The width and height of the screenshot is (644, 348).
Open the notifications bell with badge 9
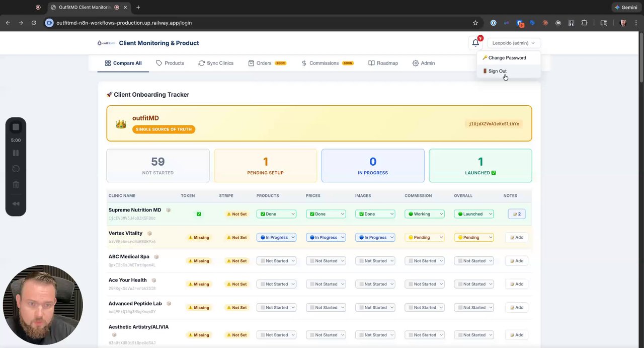click(475, 43)
